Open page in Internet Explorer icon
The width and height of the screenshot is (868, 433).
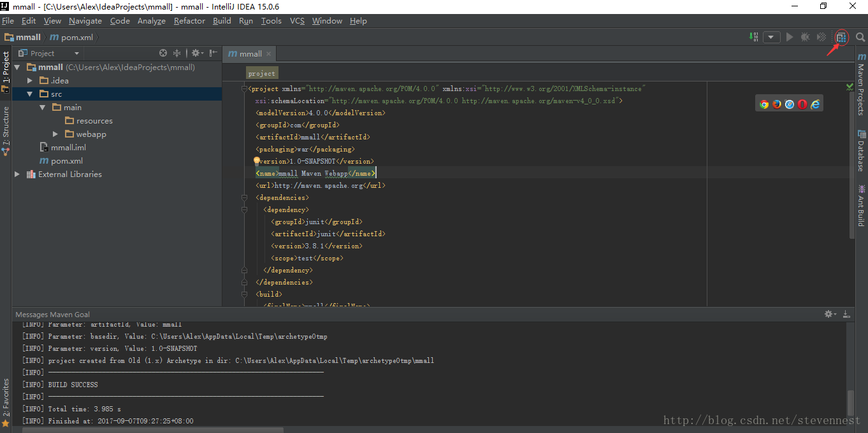[x=815, y=104]
